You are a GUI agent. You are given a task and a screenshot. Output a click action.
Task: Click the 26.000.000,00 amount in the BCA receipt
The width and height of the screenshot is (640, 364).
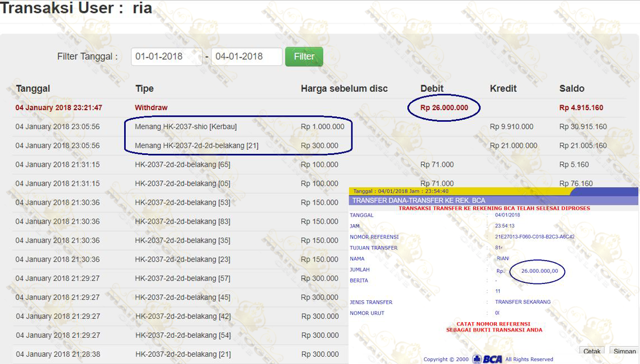[539, 271]
